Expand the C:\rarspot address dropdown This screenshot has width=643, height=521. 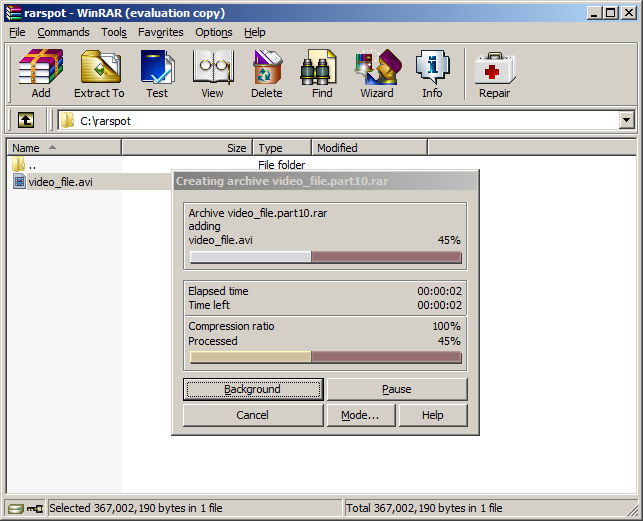[627, 120]
